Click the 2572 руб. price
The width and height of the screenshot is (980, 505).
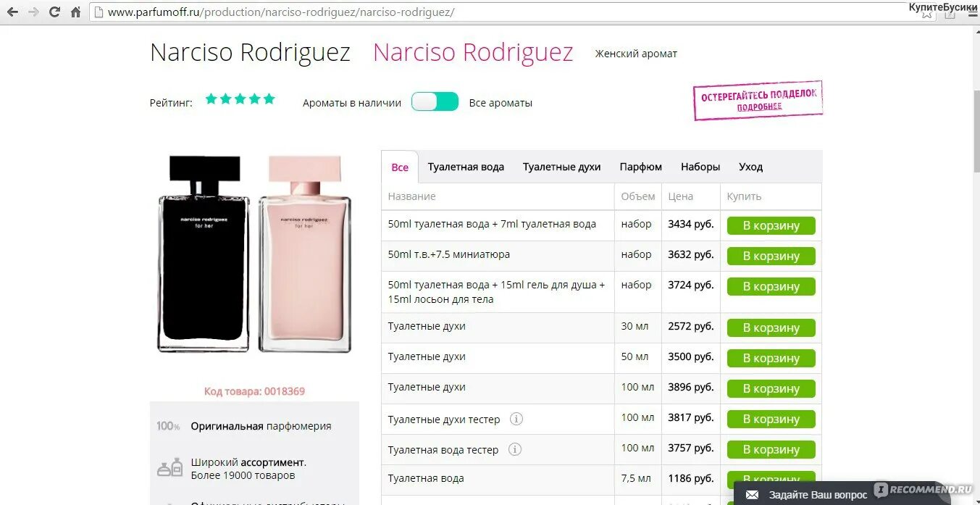click(x=691, y=326)
